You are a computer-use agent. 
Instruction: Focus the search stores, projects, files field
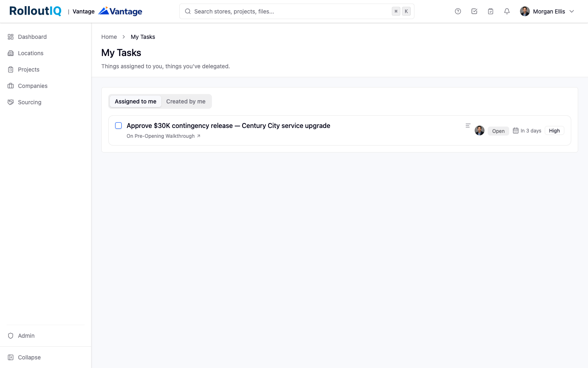[x=297, y=11]
